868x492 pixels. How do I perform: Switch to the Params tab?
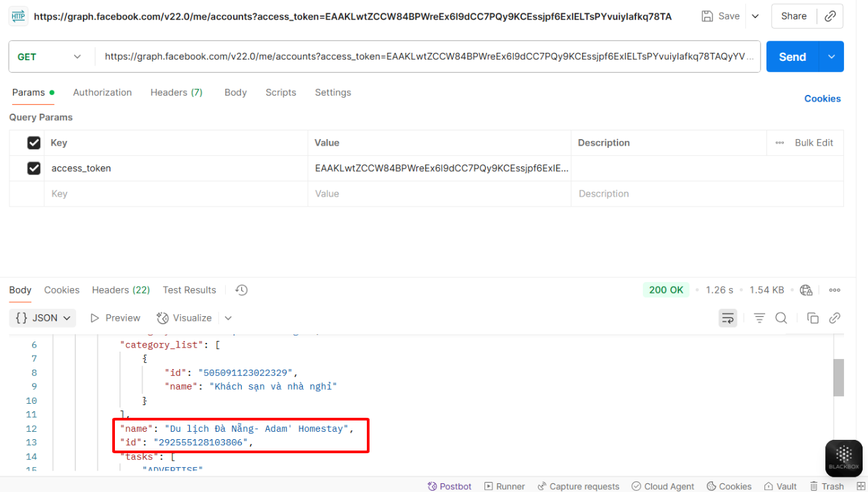pyautogui.click(x=33, y=92)
